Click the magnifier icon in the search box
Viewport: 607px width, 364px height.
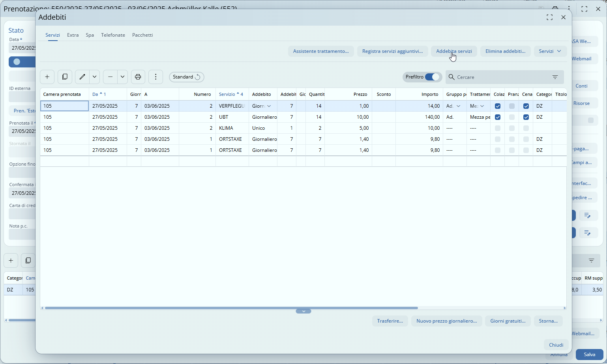452,77
